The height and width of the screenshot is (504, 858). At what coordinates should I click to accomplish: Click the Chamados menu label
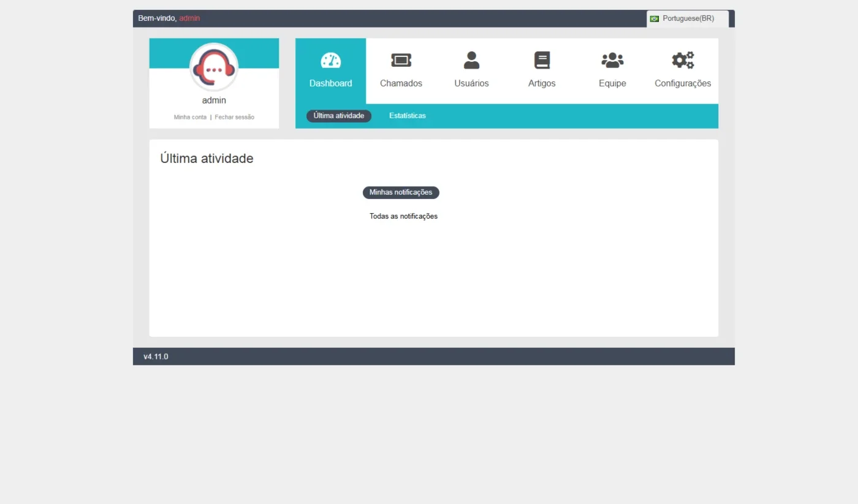point(401,83)
